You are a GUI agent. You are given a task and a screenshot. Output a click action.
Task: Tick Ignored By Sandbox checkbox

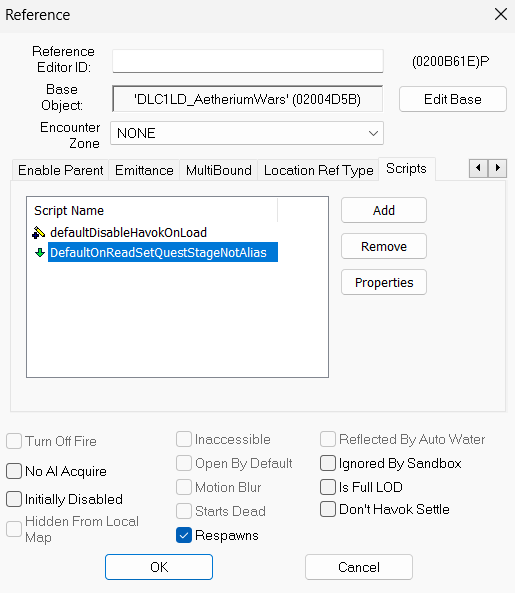[328, 463]
